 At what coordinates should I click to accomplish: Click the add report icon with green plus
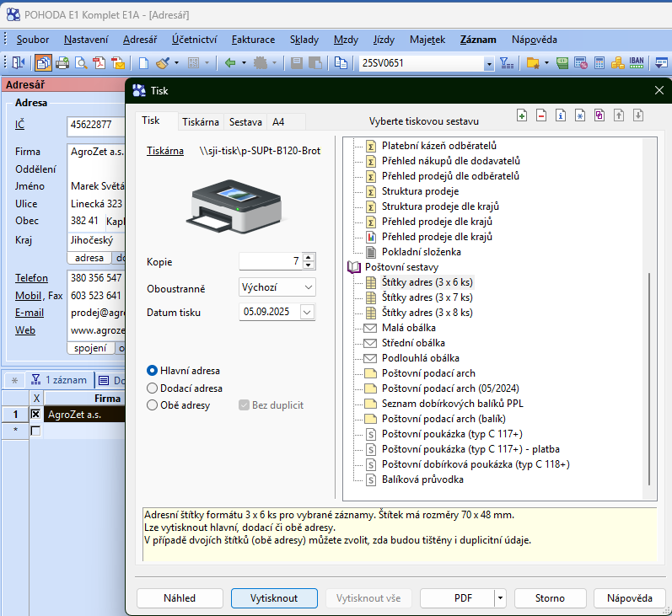(522, 115)
